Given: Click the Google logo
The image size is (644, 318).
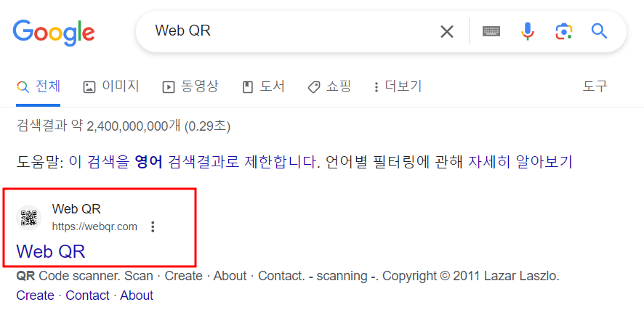Looking at the screenshot, I should (53, 33).
